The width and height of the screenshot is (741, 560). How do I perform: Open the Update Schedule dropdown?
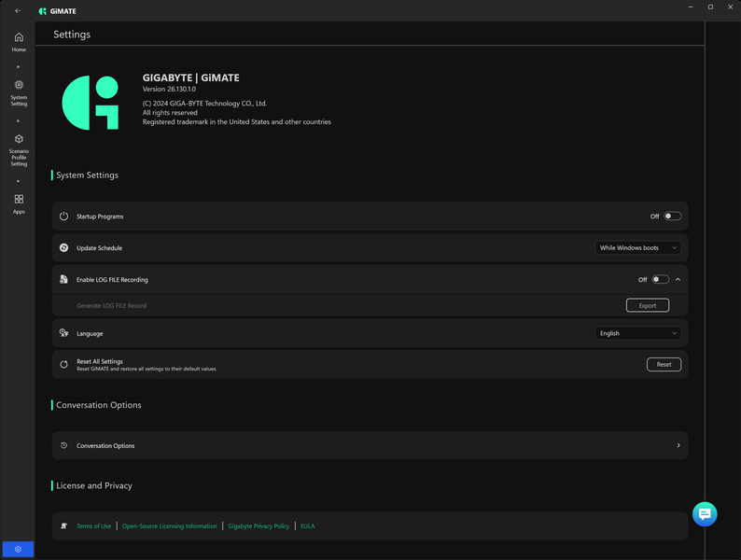[x=637, y=247]
